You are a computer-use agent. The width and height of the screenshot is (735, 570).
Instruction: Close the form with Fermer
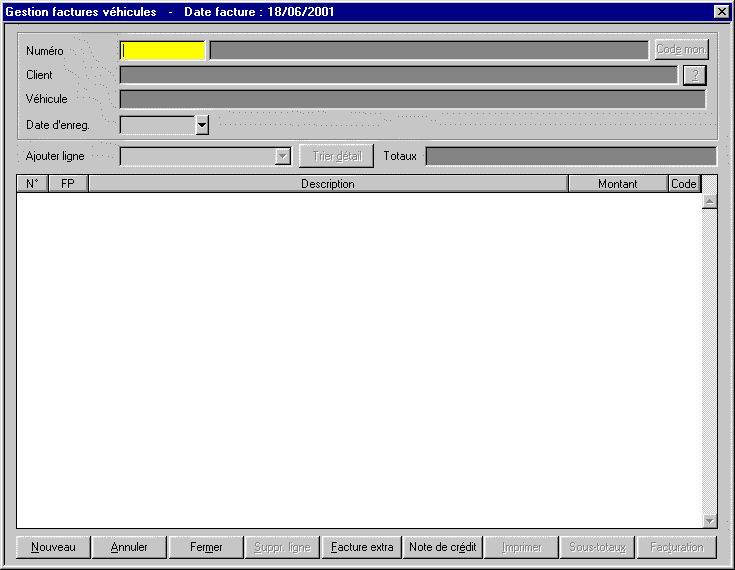(206, 547)
